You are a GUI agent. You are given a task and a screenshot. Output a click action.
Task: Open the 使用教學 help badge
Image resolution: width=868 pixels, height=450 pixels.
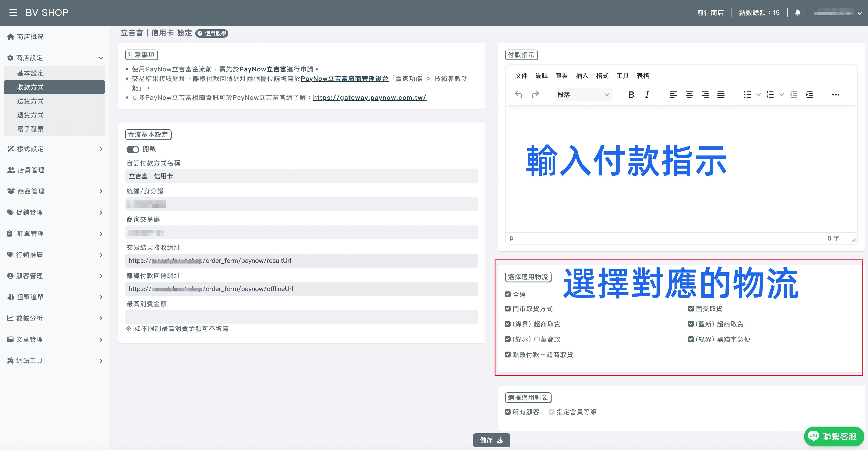point(212,33)
